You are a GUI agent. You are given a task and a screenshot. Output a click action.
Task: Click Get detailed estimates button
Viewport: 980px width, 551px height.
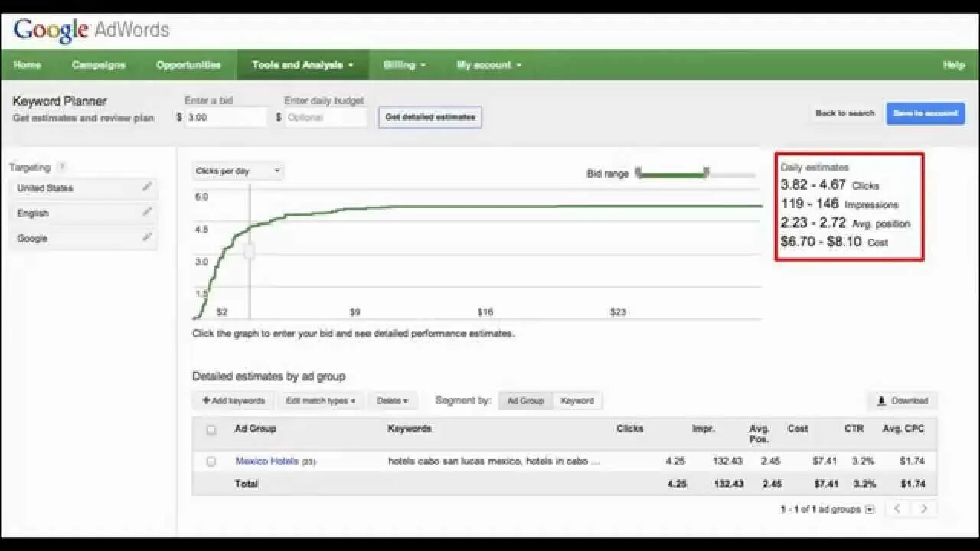[x=430, y=117]
